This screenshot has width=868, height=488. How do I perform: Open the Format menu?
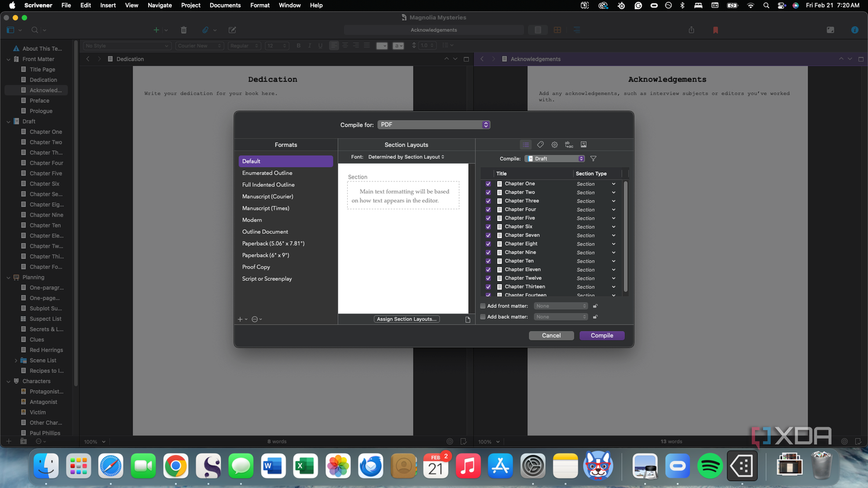pos(260,5)
